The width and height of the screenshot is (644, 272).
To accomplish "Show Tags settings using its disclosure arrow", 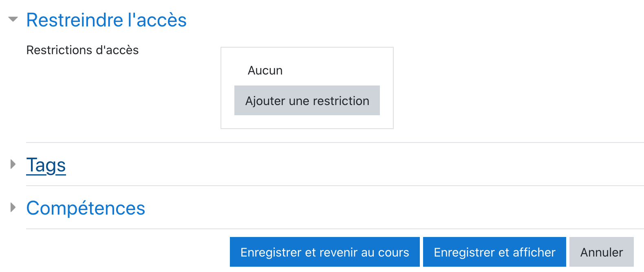I will (13, 164).
